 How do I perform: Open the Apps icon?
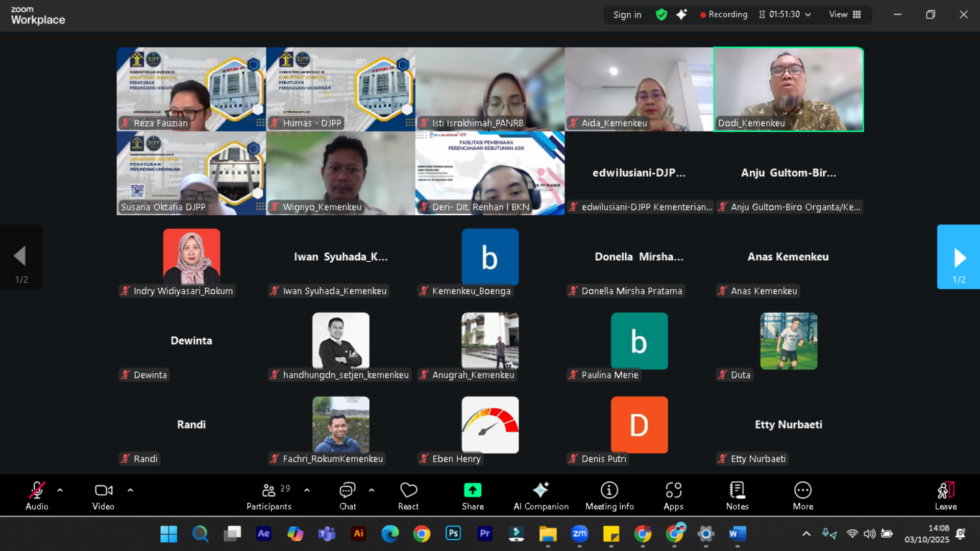pos(673,491)
